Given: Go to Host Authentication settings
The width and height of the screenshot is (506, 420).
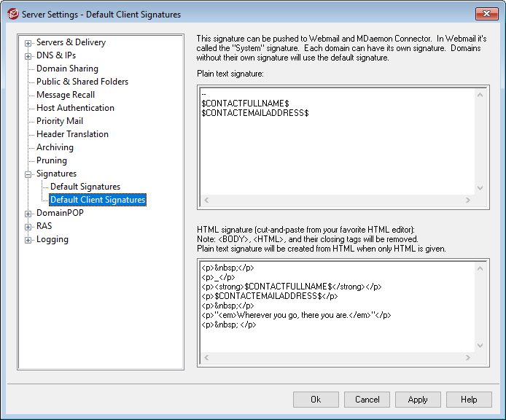Looking at the screenshot, I should pyautogui.click(x=75, y=108).
